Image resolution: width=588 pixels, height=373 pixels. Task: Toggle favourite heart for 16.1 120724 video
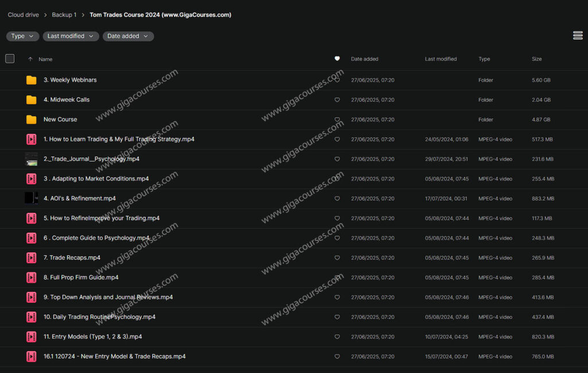pyautogui.click(x=337, y=356)
